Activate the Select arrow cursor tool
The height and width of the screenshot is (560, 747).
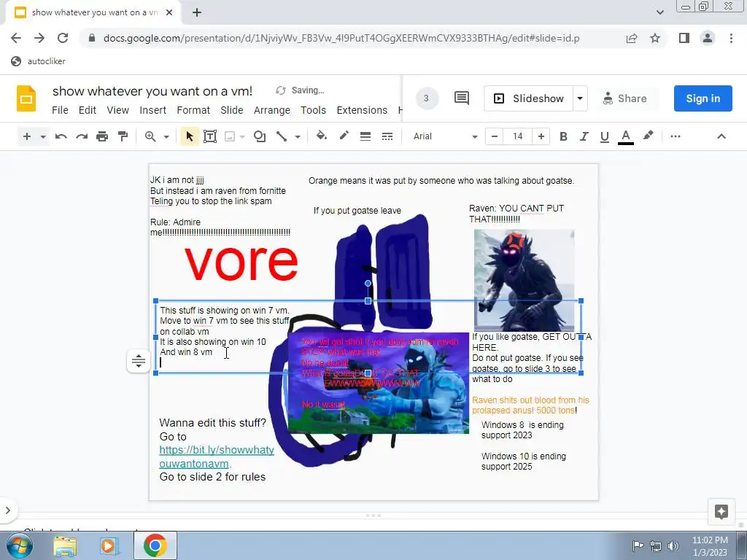pyautogui.click(x=189, y=136)
